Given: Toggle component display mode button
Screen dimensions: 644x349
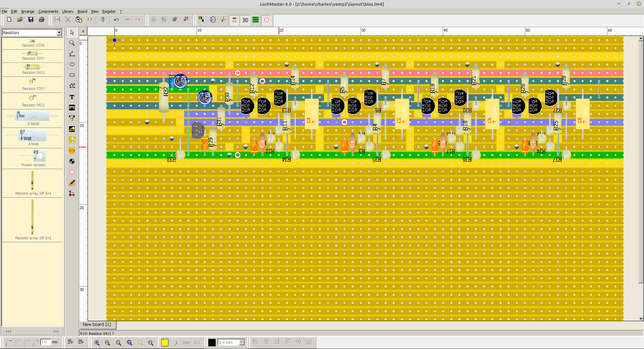Looking at the screenshot, I should (234, 20).
